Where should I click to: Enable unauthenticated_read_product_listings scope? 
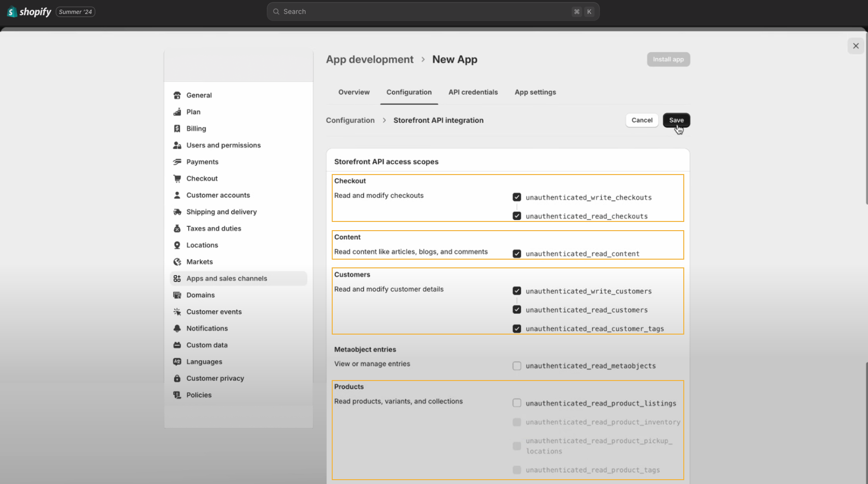click(517, 403)
